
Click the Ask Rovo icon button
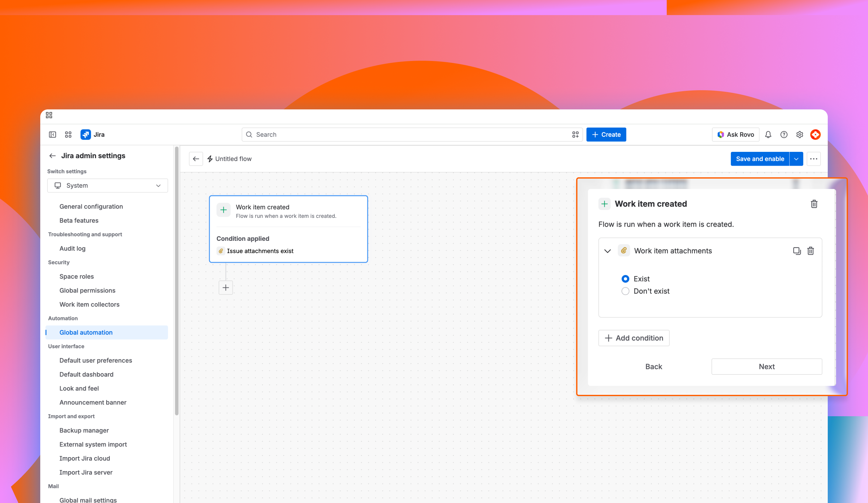(x=735, y=135)
